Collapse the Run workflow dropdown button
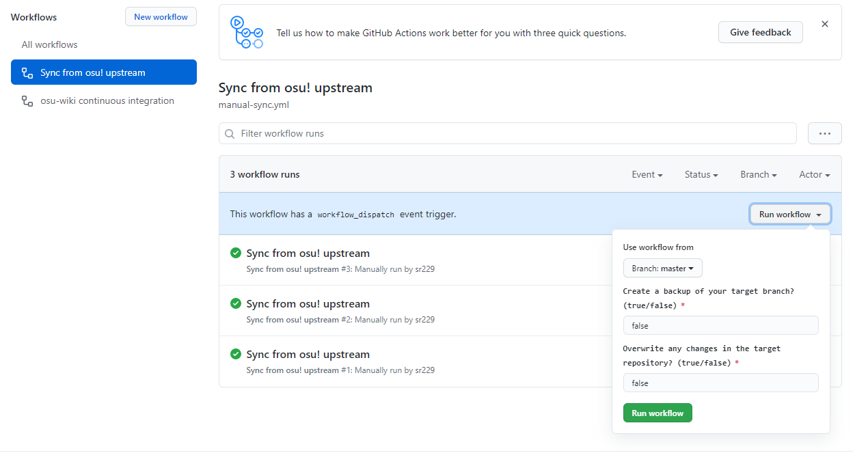This screenshot has width=868, height=453. pyautogui.click(x=790, y=214)
